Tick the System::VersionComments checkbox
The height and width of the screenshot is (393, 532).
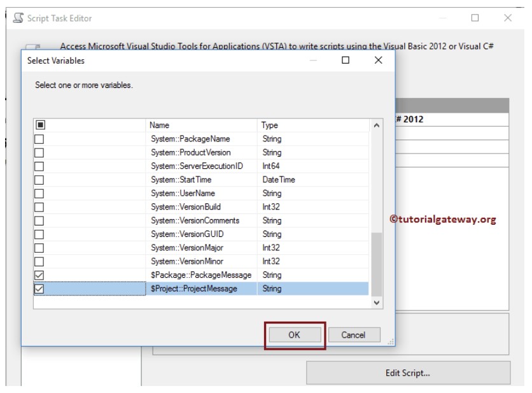[x=39, y=220]
